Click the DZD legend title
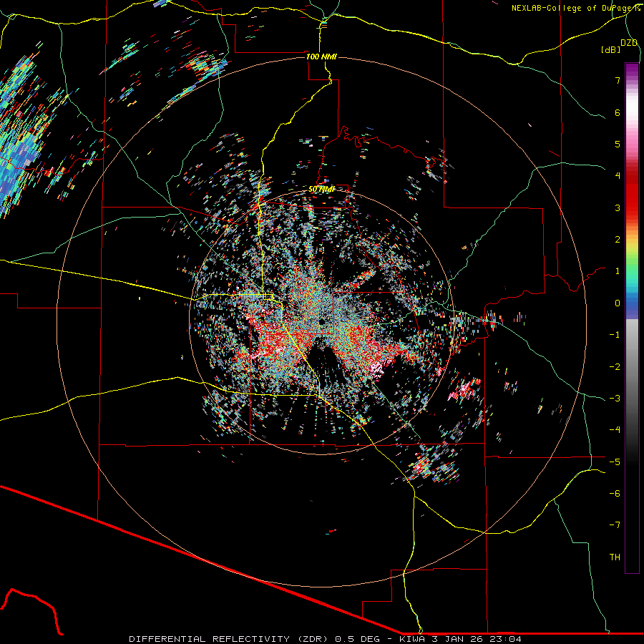This screenshot has width=644, height=644. point(629,43)
